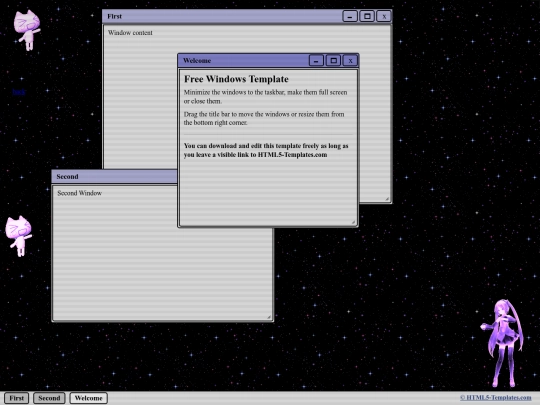
Task: Close the Welcome window
Action: [350, 61]
